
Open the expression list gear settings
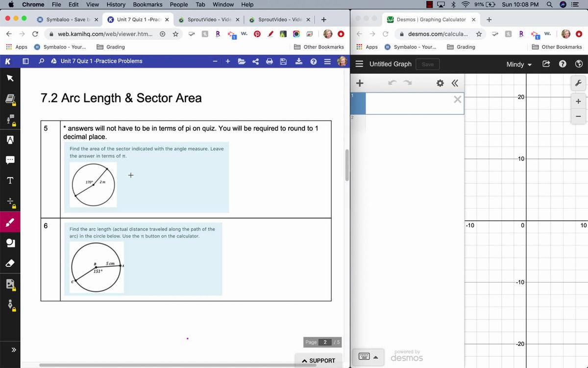pos(440,83)
